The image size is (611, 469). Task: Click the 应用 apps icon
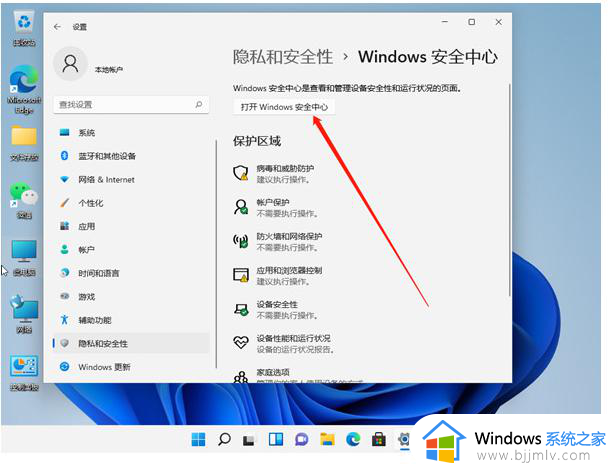65,226
